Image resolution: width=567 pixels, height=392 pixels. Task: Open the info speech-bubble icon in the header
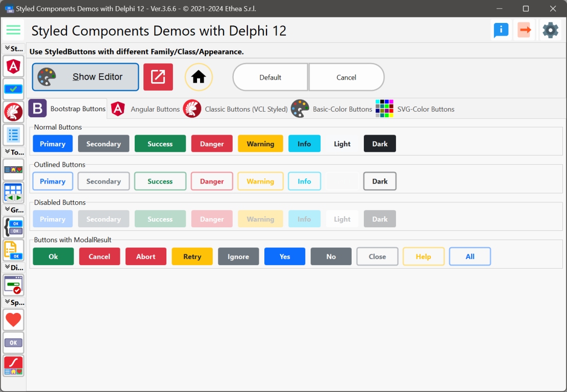point(501,30)
